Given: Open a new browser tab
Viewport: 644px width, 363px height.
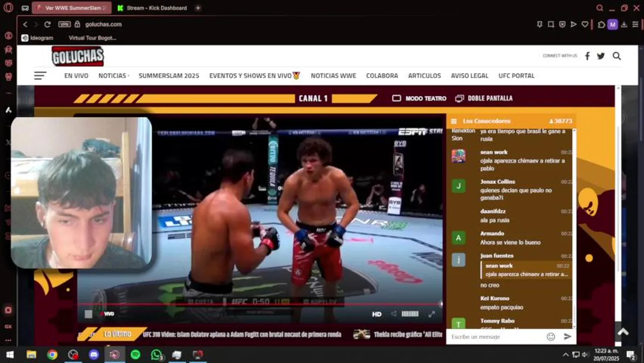Looking at the screenshot, I should coord(198,8).
